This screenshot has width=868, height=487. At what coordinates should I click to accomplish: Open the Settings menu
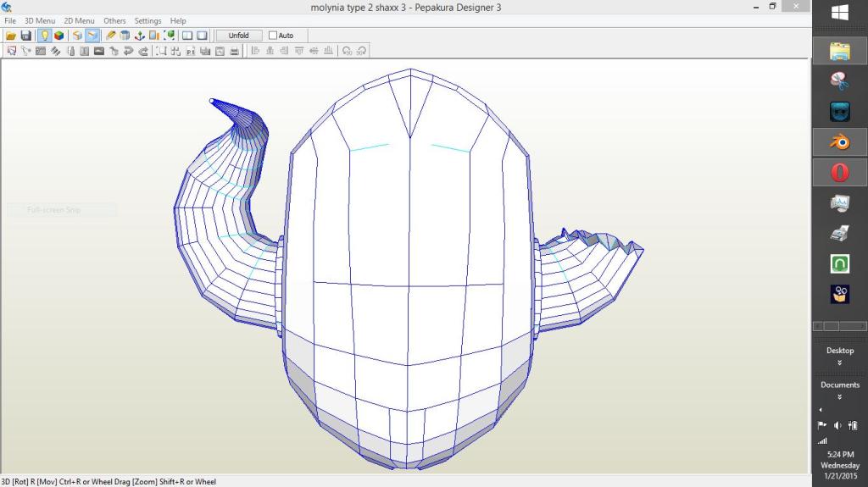147,20
